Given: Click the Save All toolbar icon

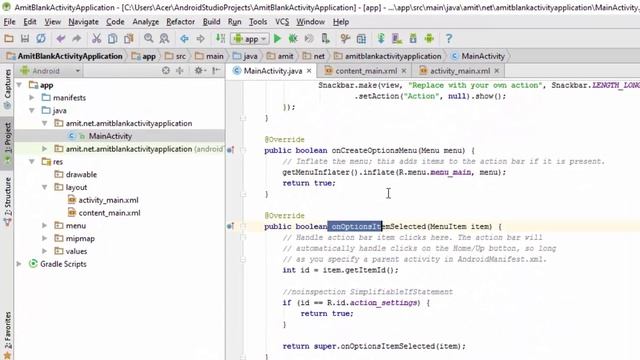Looking at the screenshot, I should click(x=25, y=39).
